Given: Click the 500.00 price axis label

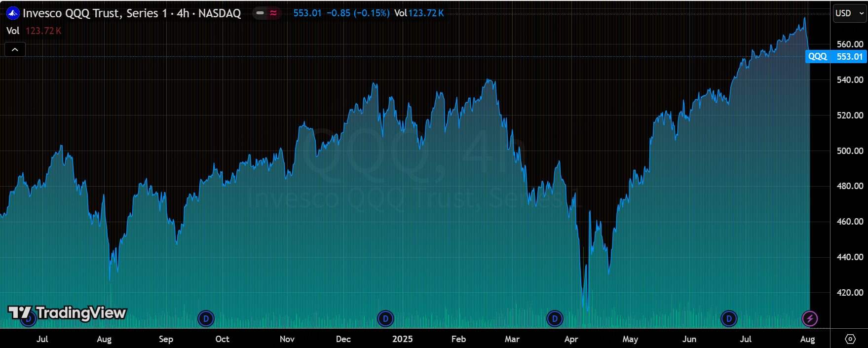Looking at the screenshot, I should [x=850, y=151].
